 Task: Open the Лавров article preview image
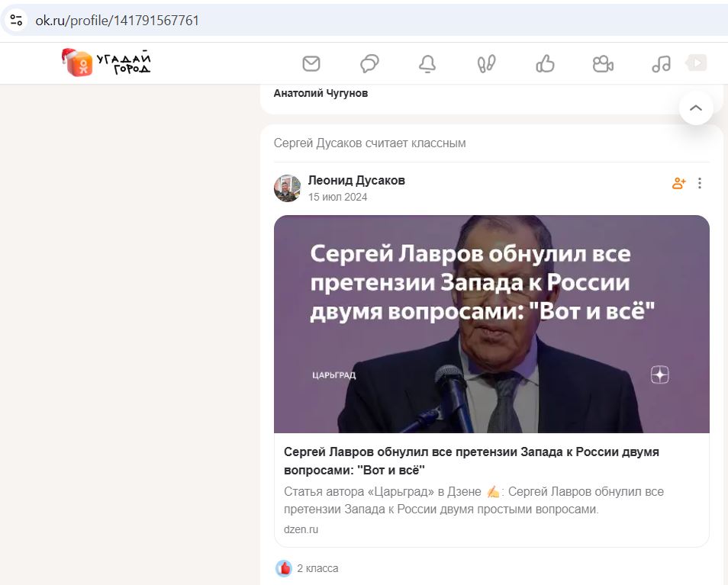tap(491, 324)
